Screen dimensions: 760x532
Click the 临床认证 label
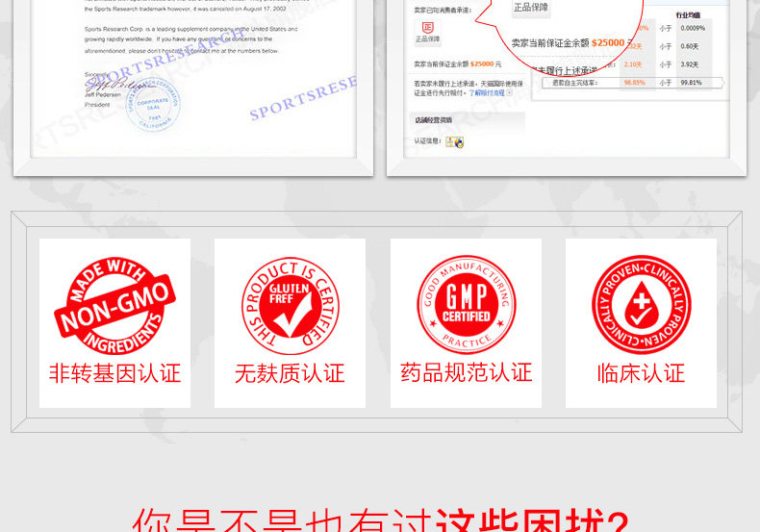click(641, 373)
